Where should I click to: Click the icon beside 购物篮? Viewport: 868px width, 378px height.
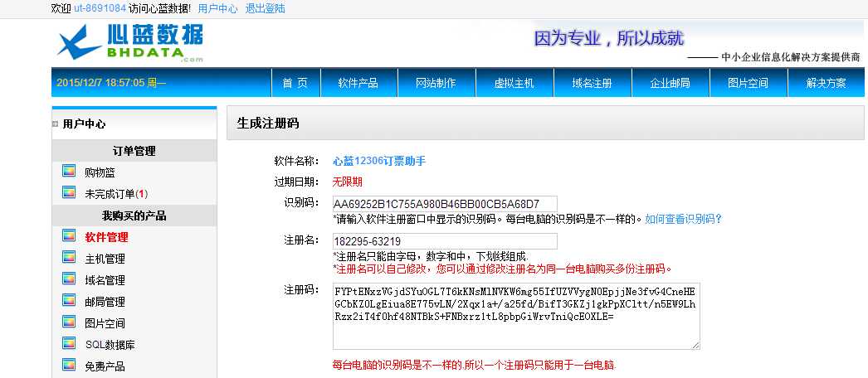(x=69, y=172)
